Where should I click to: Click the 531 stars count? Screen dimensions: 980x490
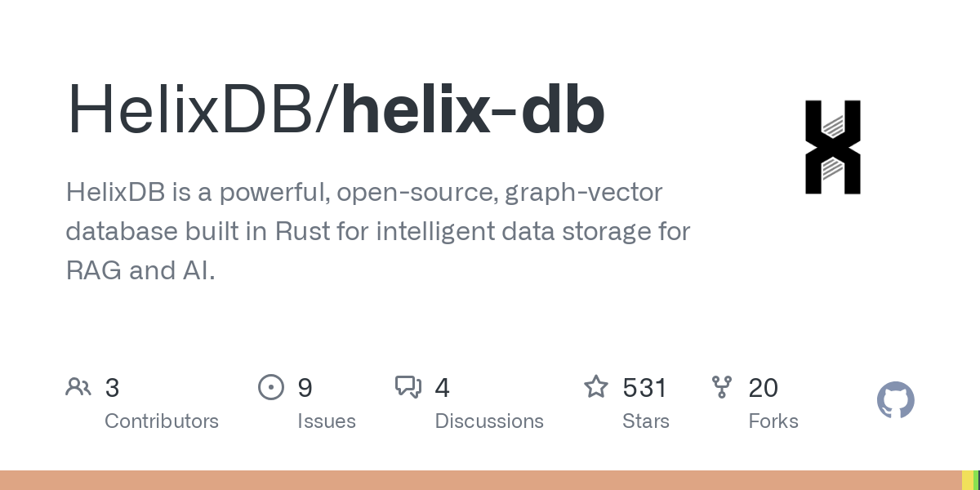[645, 388]
